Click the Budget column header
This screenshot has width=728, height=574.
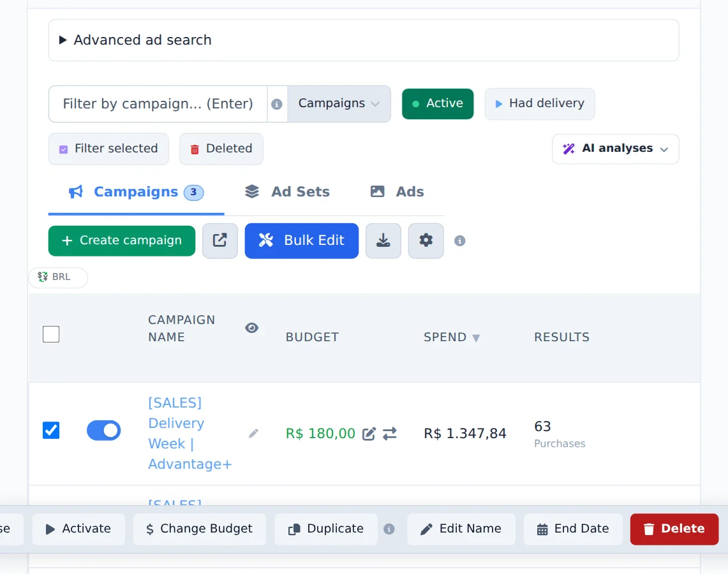pos(312,337)
